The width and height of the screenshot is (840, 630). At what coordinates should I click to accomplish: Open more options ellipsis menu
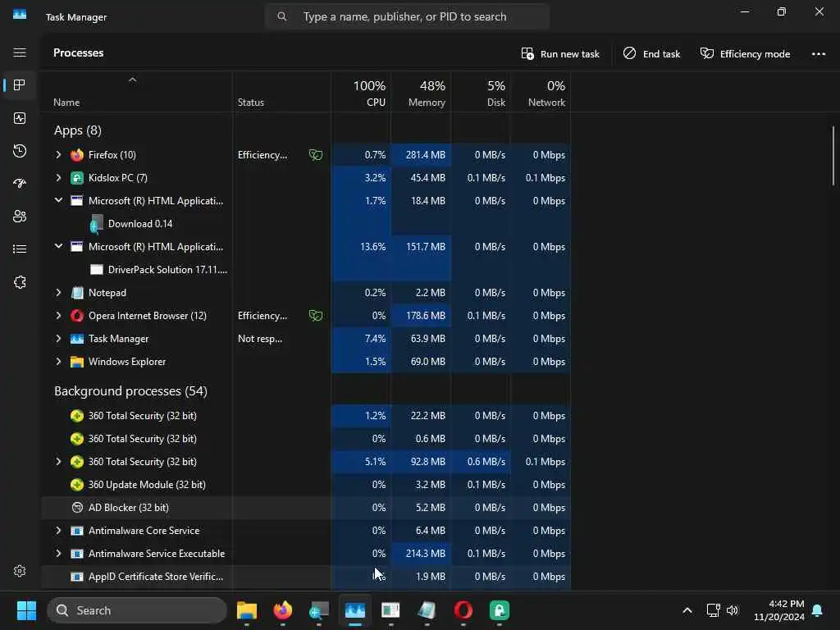tap(818, 53)
